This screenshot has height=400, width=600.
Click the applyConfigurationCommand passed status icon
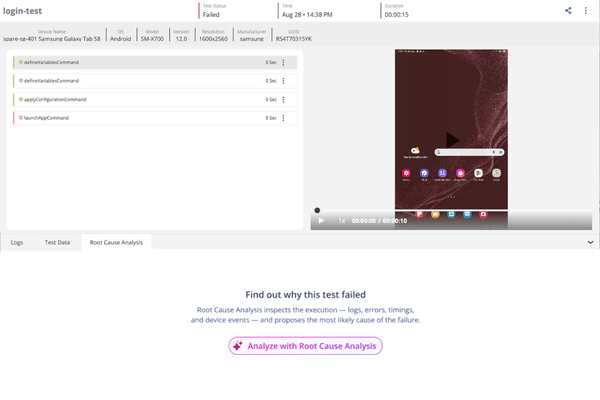(x=21, y=100)
